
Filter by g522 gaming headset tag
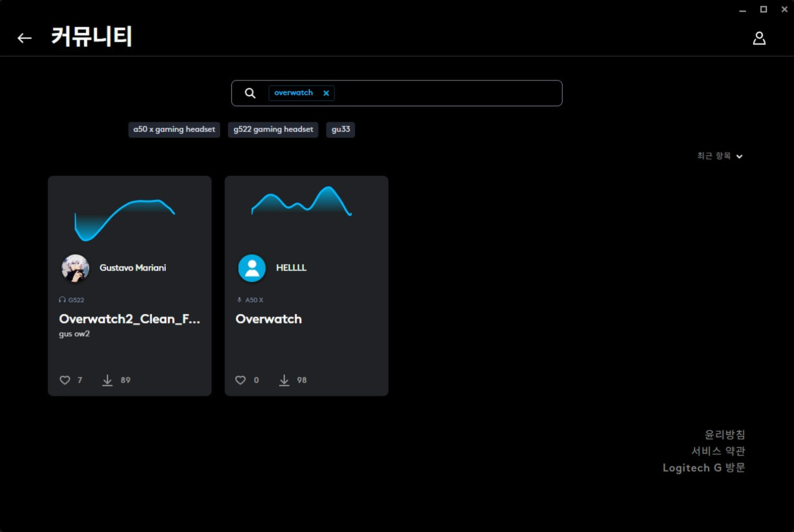pos(273,130)
